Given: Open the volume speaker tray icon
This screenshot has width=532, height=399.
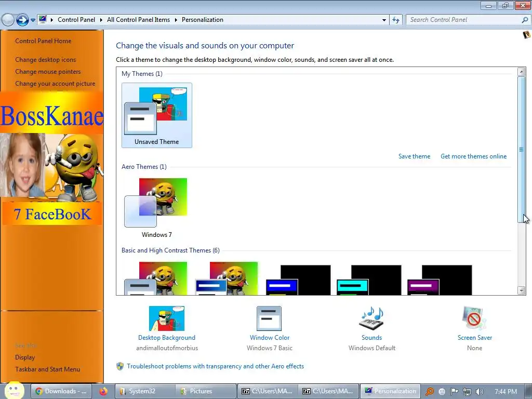Looking at the screenshot, I should click(x=479, y=392).
